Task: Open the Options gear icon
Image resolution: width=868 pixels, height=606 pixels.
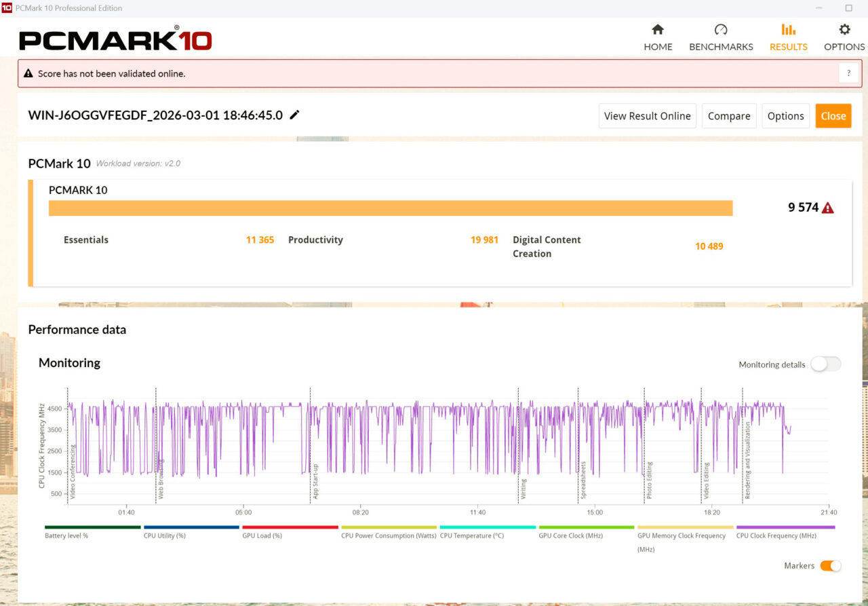Action: tap(844, 30)
